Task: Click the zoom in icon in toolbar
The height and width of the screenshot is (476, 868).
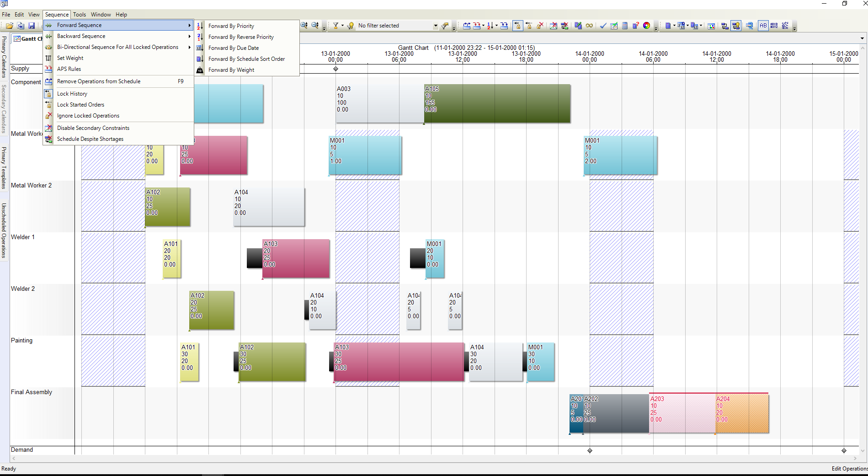Action: (x=304, y=26)
